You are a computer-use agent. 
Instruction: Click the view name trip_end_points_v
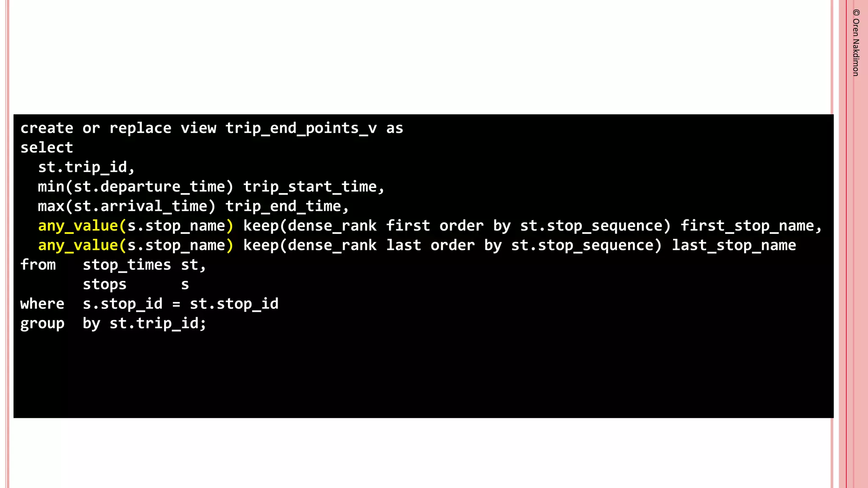point(301,128)
